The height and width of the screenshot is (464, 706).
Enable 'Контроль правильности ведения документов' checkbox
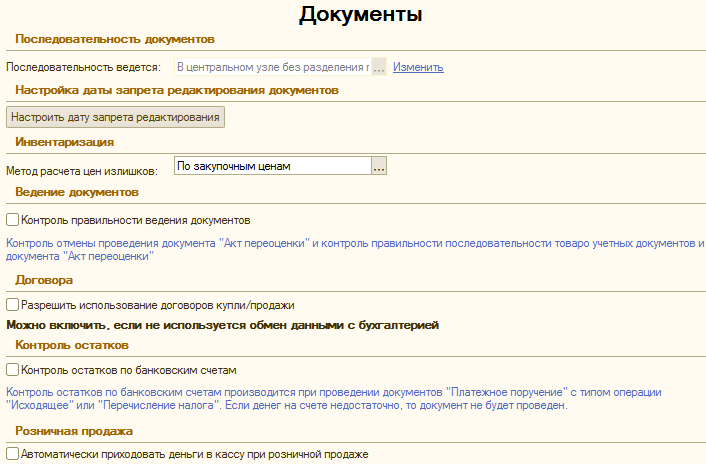pos(13,219)
